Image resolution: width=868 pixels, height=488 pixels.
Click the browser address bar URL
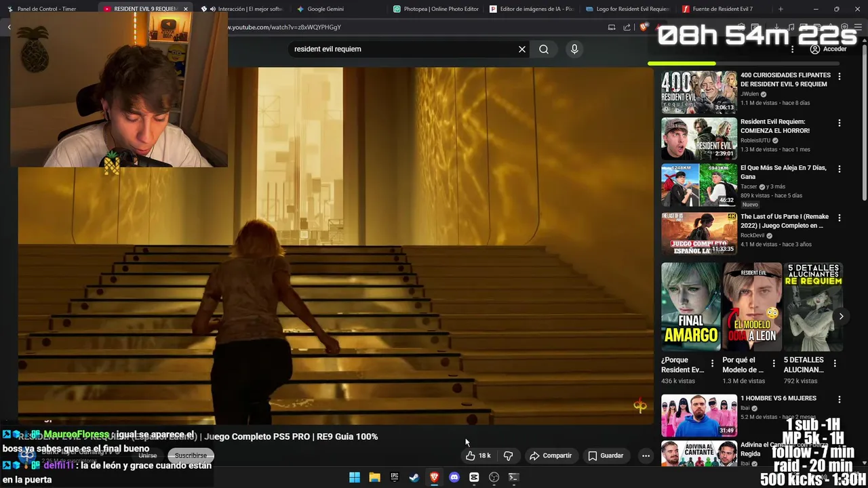285,27
